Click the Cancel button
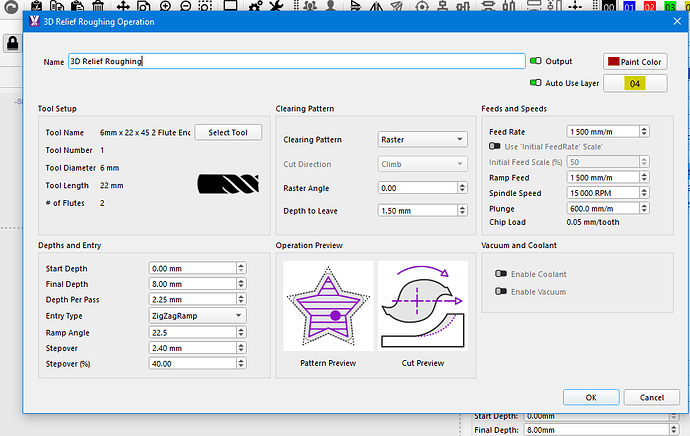 coord(652,397)
